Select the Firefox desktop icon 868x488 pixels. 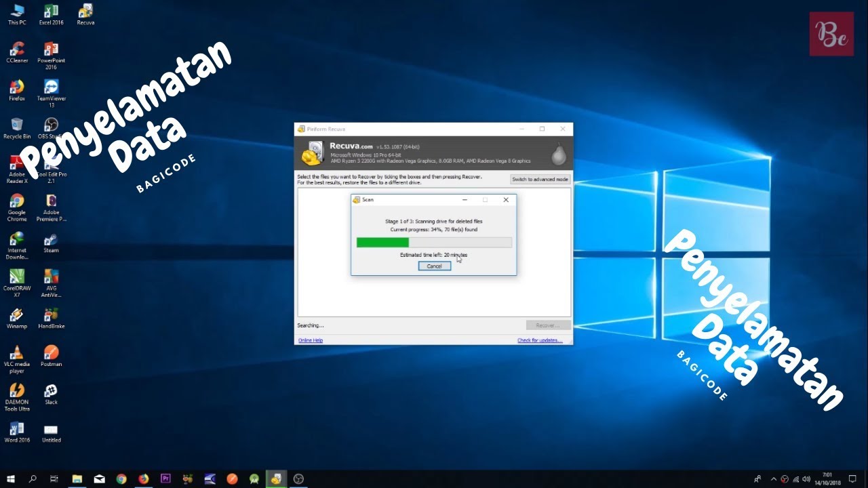pyautogui.click(x=17, y=90)
